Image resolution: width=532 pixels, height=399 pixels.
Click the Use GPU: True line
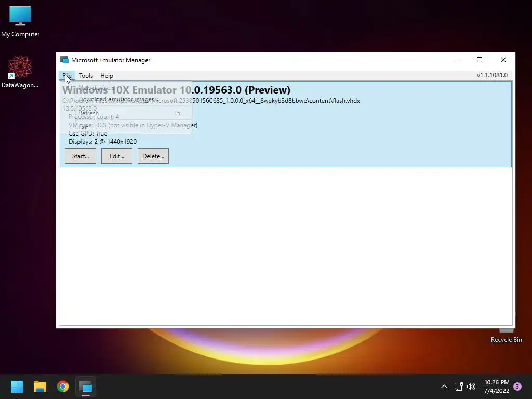[x=87, y=134]
